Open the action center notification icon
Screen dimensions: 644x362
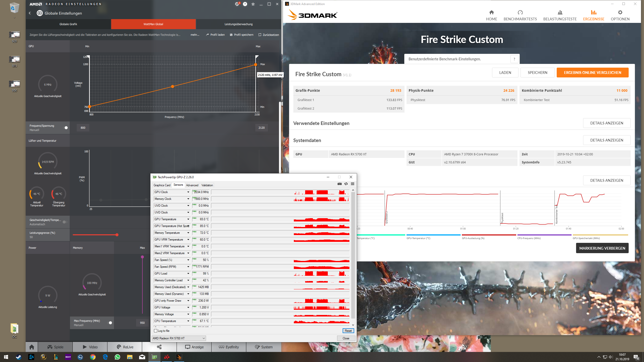click(x=636, y=357)
